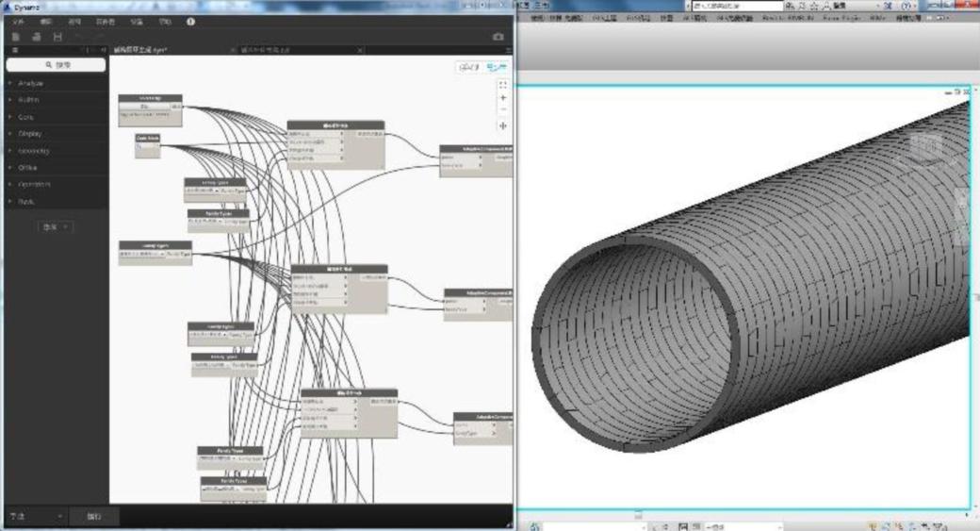The width and height of the screenshot is (980, 531).
Task: Click the Run button in bottom bar
Action: point(95,517)
